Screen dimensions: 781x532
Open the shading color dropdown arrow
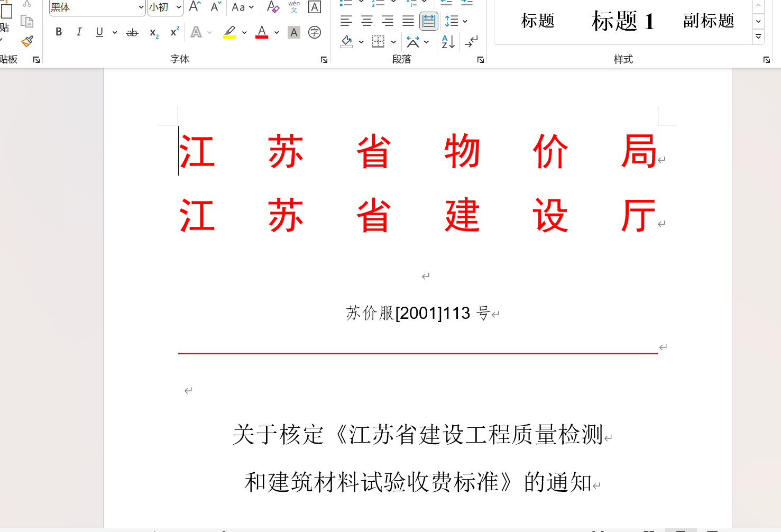pyautogui.click(x=361, y=42)
